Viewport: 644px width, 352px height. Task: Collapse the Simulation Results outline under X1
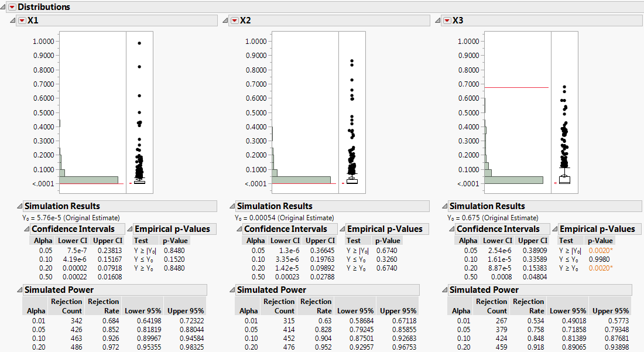[x=20, y=206]
